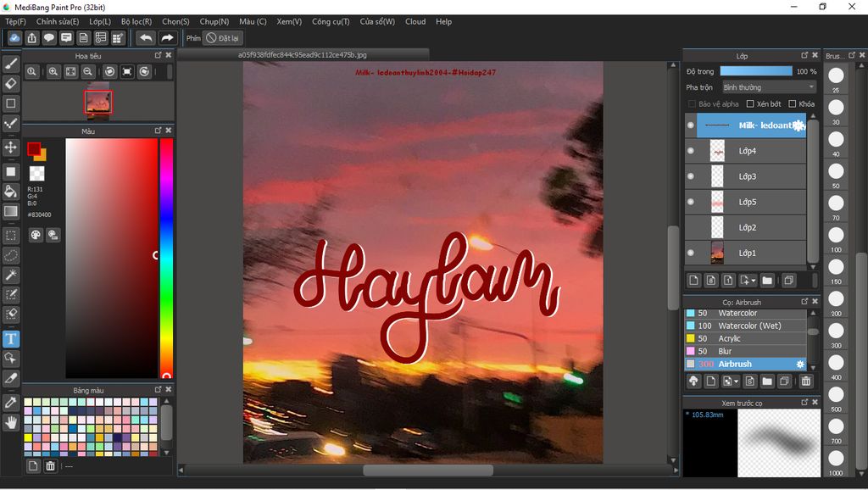Select the Gradient tool
The image size is (868, 490).
tap(10, 211)
